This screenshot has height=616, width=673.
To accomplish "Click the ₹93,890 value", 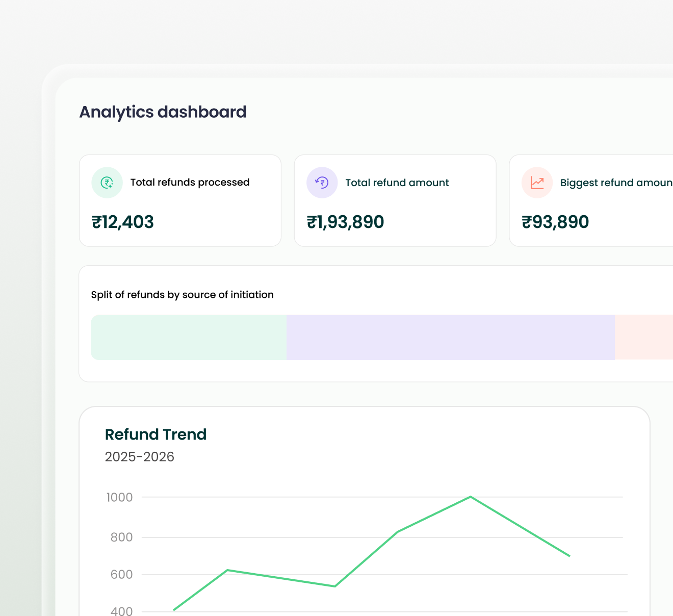I will click(x=555, y=222).
